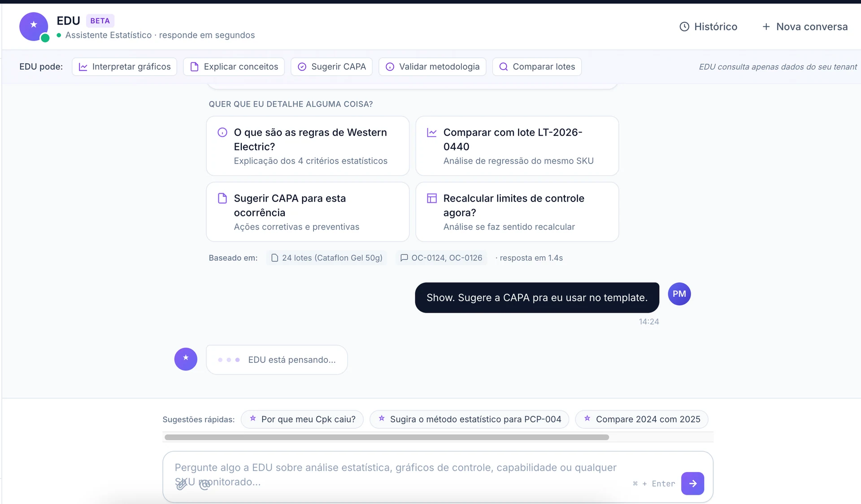Click the chat icon beside OC-0124, OC-0126

click(404, 258)
